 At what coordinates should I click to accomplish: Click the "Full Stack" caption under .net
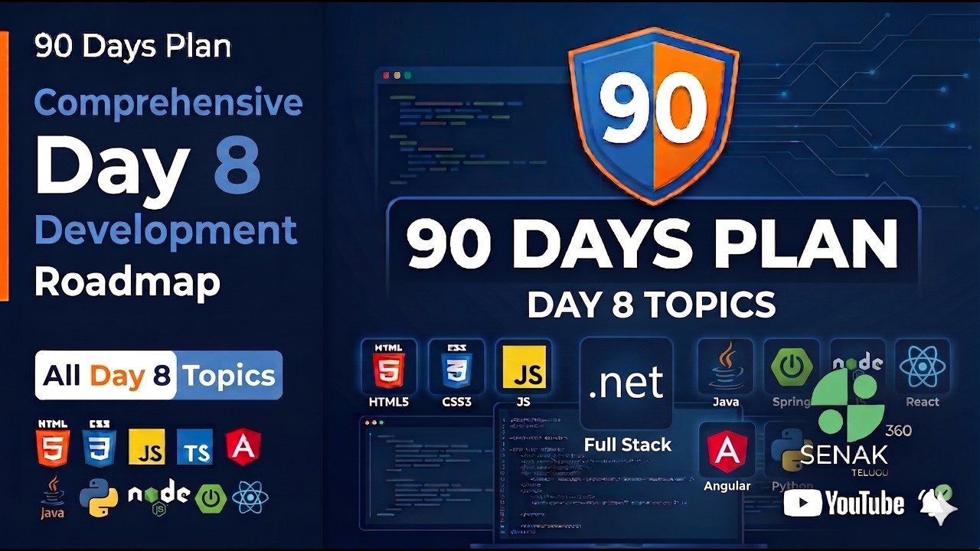point(627,445)
